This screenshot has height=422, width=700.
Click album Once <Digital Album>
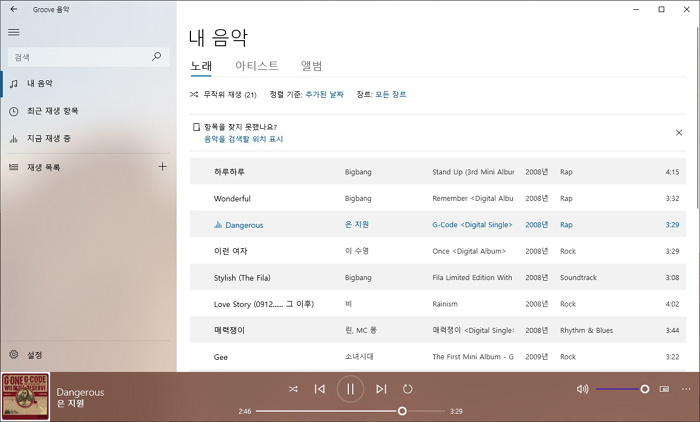tap(469, 251)
